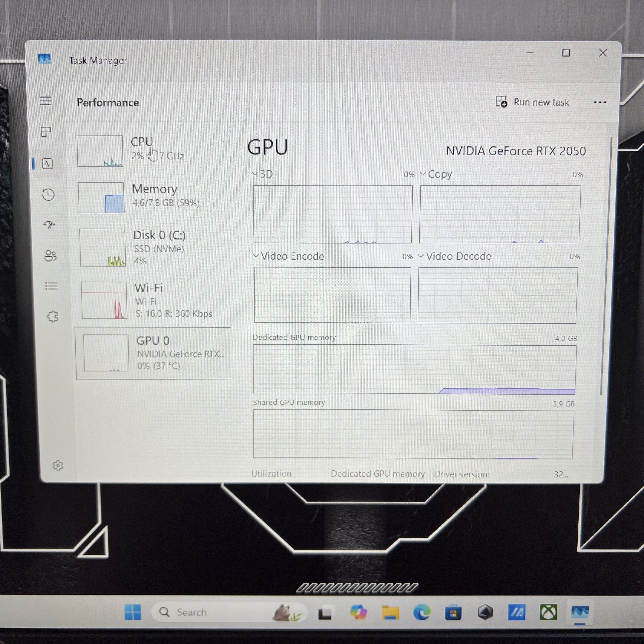This screenshot has width=644, height=644.
Task: Open the blue slashes taskbar app
Action: [x=516, y=612]
